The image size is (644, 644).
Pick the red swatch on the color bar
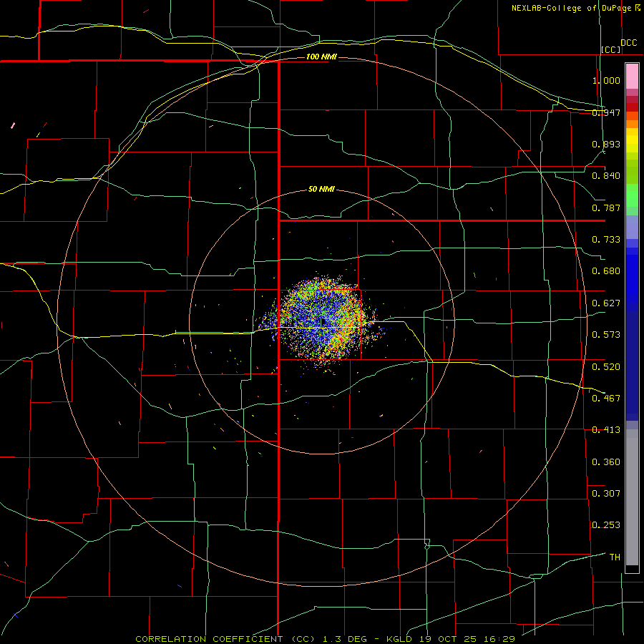coord(632,107)
